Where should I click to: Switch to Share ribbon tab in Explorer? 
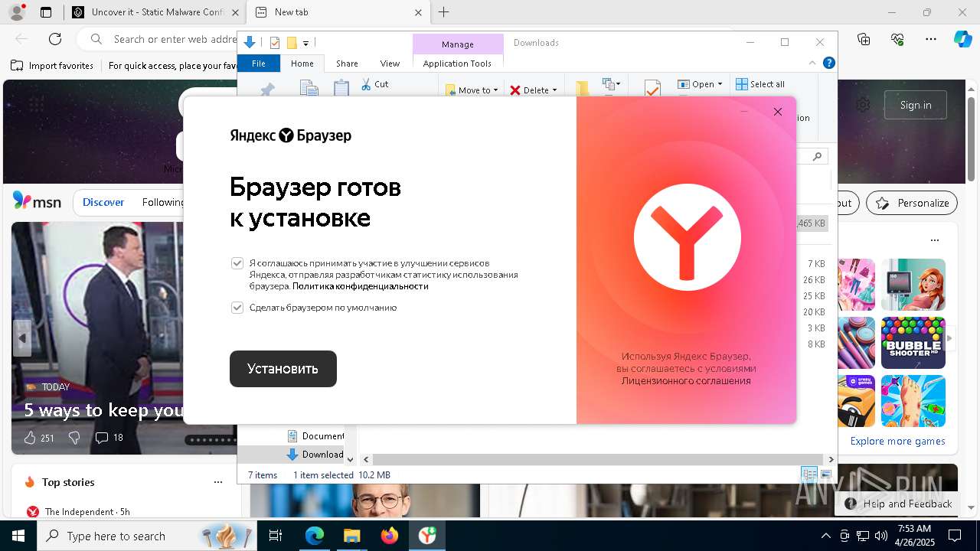347,64
